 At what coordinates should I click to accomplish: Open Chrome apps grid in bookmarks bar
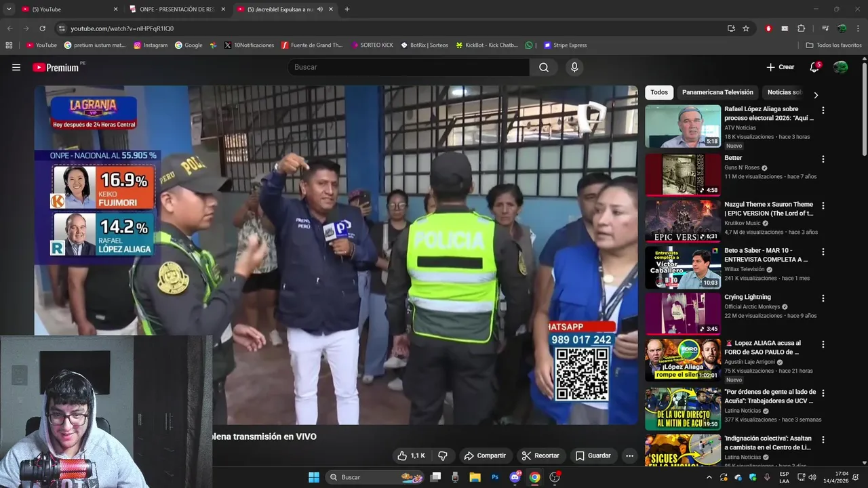click(9, 45)
